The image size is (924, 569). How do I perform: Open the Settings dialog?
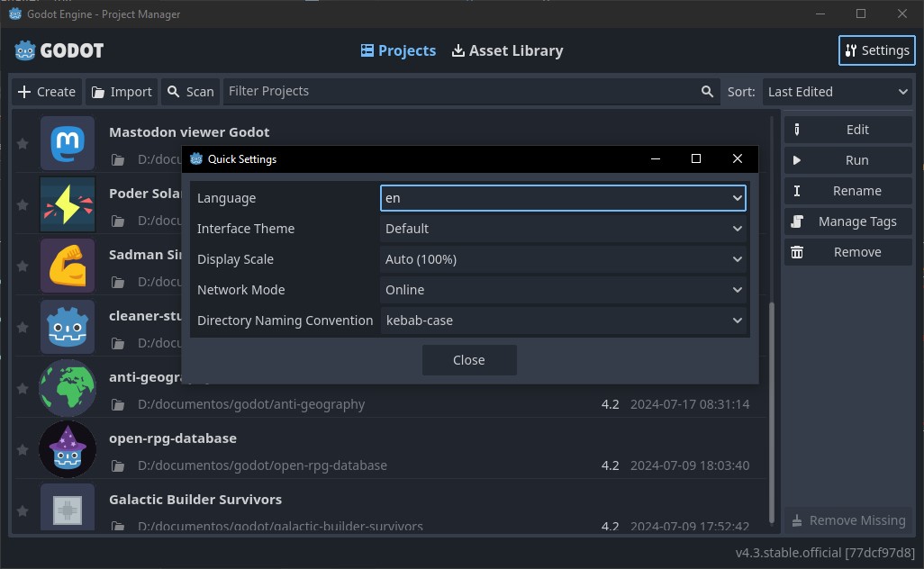[875, 50]
